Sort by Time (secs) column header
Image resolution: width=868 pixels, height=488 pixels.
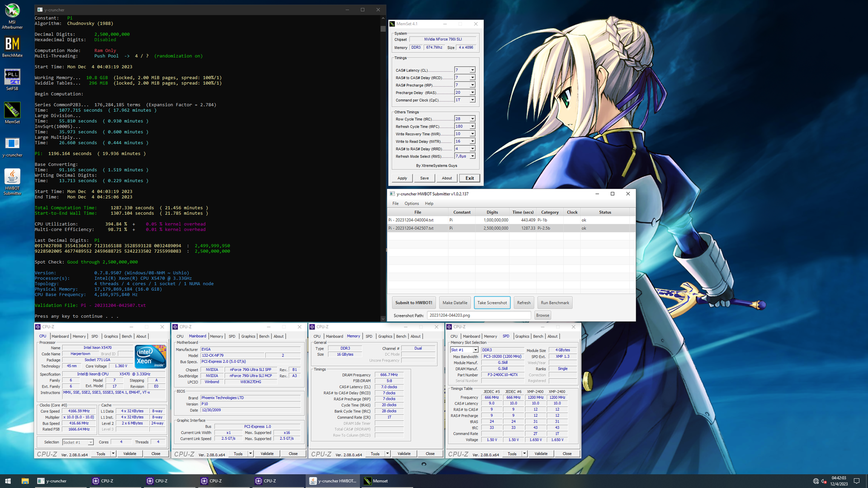523,212
